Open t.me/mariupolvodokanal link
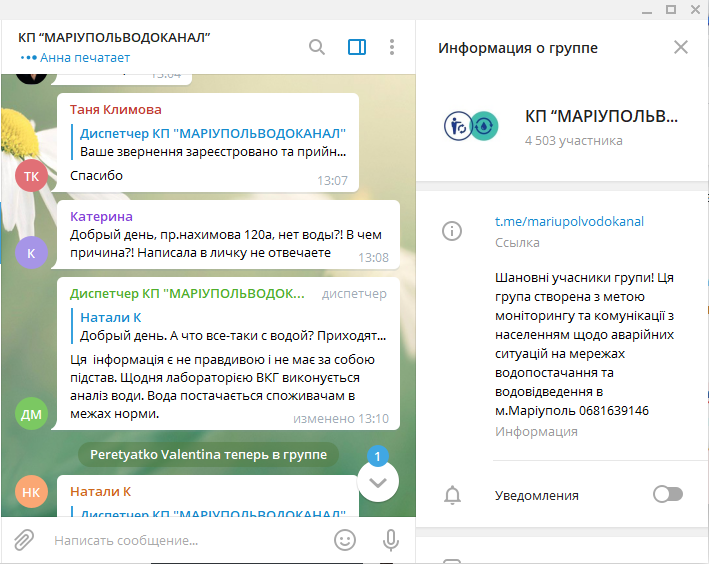The height and width of the screenshot is (564, 709). 569,221
